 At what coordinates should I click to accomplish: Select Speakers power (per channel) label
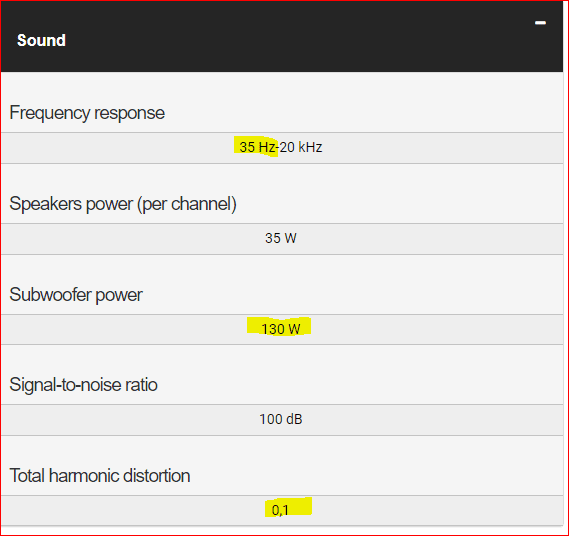[123, 204]
